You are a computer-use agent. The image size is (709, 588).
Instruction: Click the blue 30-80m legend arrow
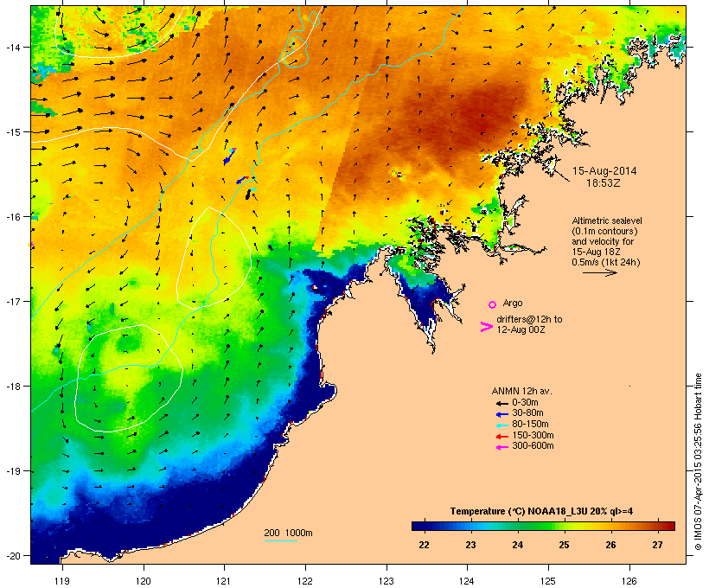point(501,414)
